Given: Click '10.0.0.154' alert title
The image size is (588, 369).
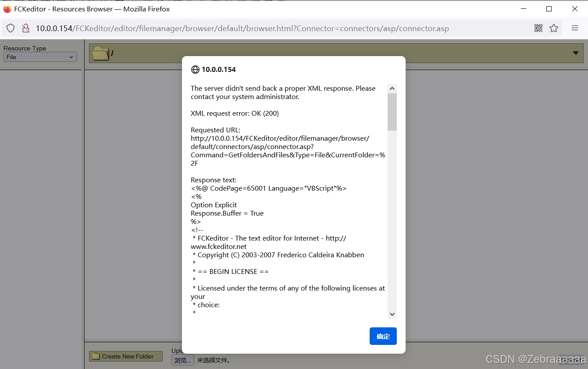Looking at the screenshot, I should 218,70.
